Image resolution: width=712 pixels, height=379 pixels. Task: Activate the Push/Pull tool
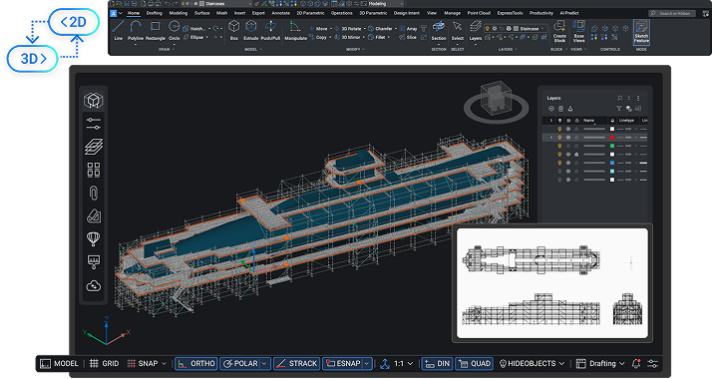point(270,31)
